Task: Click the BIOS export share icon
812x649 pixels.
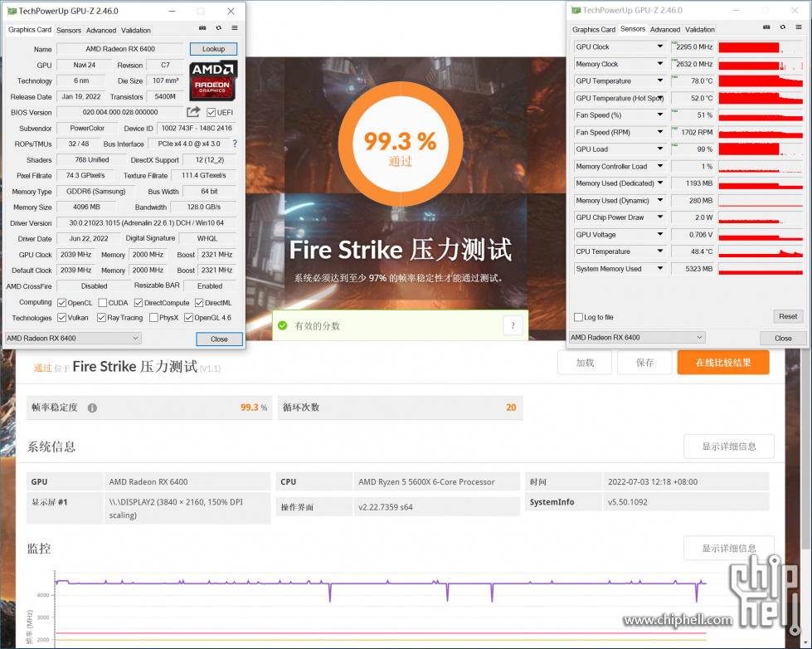Action: tap(194, 112)
